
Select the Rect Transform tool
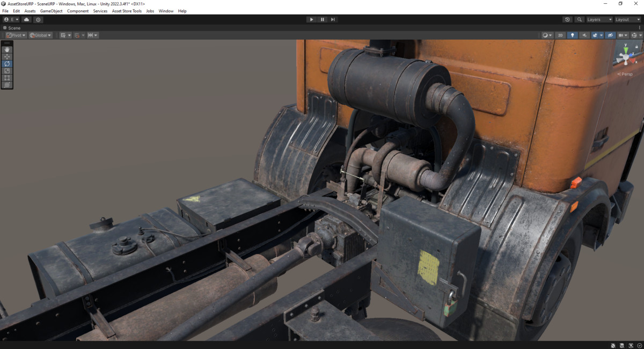[x=6, y=77]
